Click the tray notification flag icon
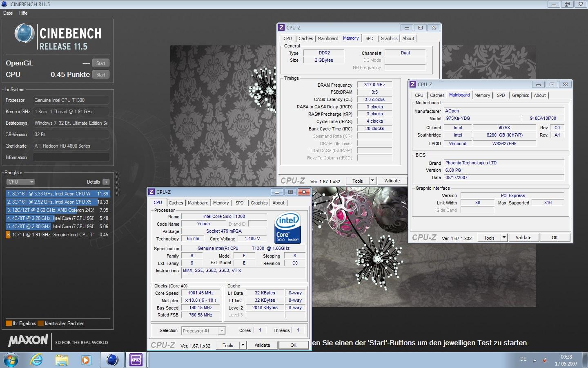The width and height of the screenshot is (588, 368). coord(545,360)
